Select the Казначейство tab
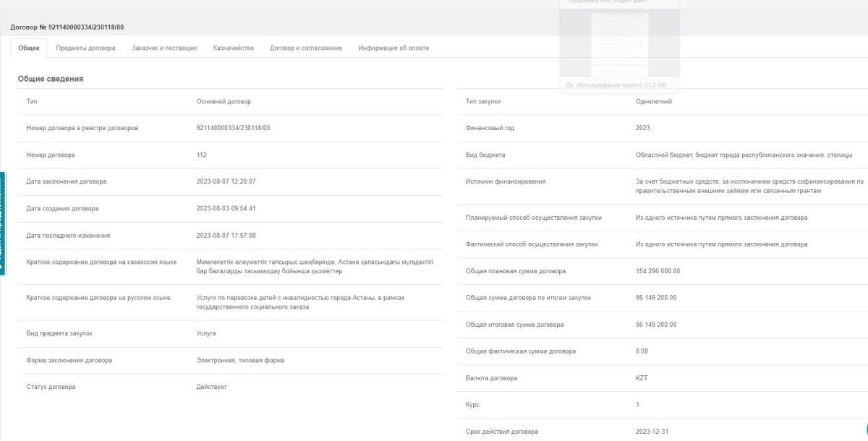 (x=233, y=48)
